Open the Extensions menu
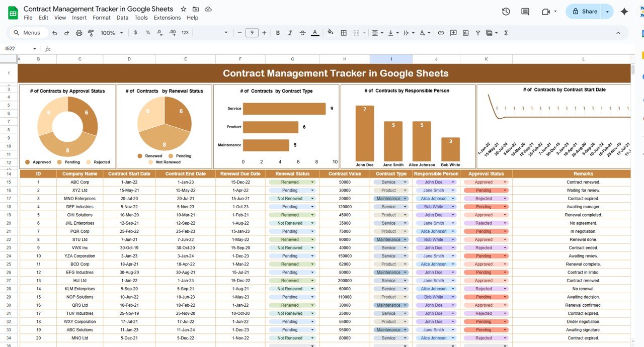The height and width of the screenshot is (347, 644). pos(167,18)
